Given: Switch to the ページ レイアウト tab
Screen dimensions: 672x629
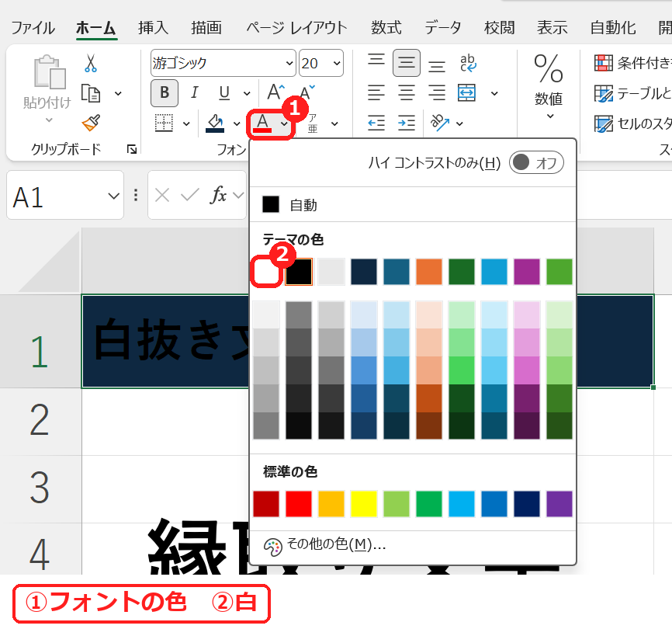Looking at the screenshot, I should coord(296,28).
